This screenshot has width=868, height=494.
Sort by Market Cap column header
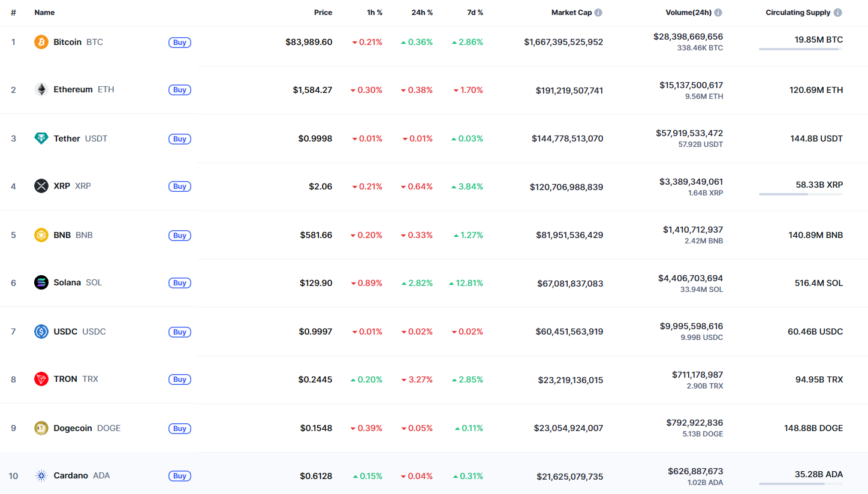click(x=571, y=13)
